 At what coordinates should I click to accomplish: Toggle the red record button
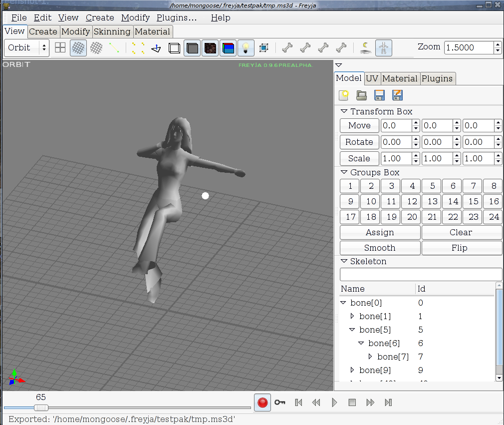(262, 403)
